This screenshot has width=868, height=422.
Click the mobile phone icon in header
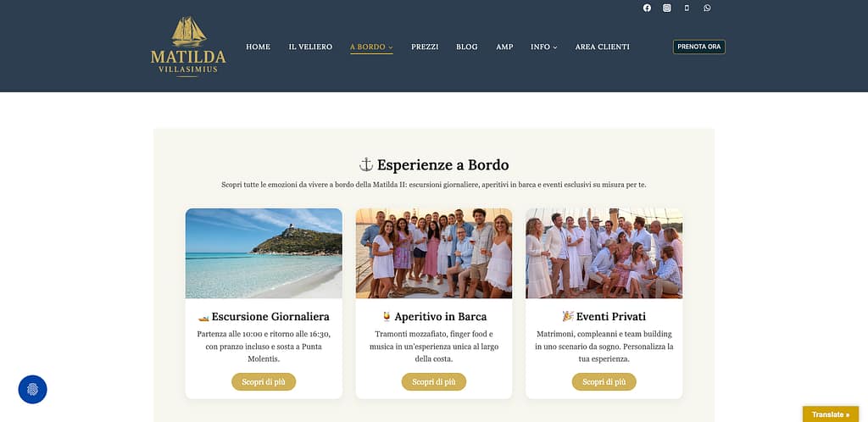pos(687,8)
